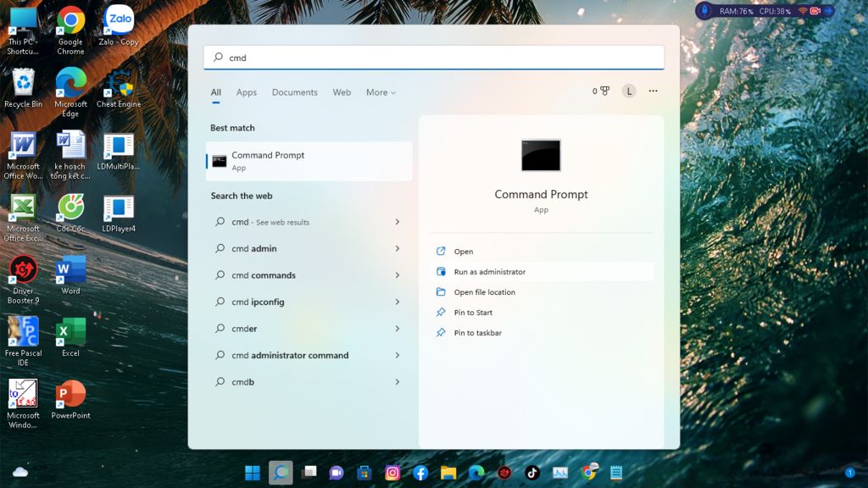Open Instagram from the taskbar

coord(392,473)
